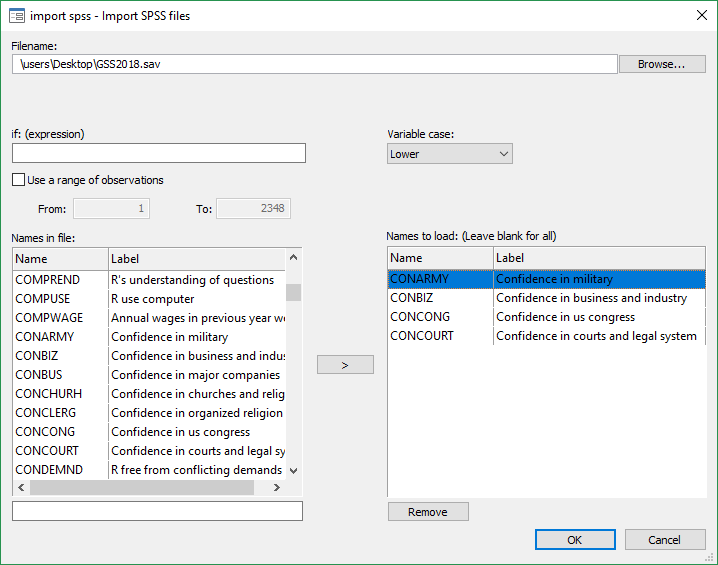The width and height of the screenshot is (718, 565).
Task: Click the horizontal scroll left arrow
Action: 22,488
